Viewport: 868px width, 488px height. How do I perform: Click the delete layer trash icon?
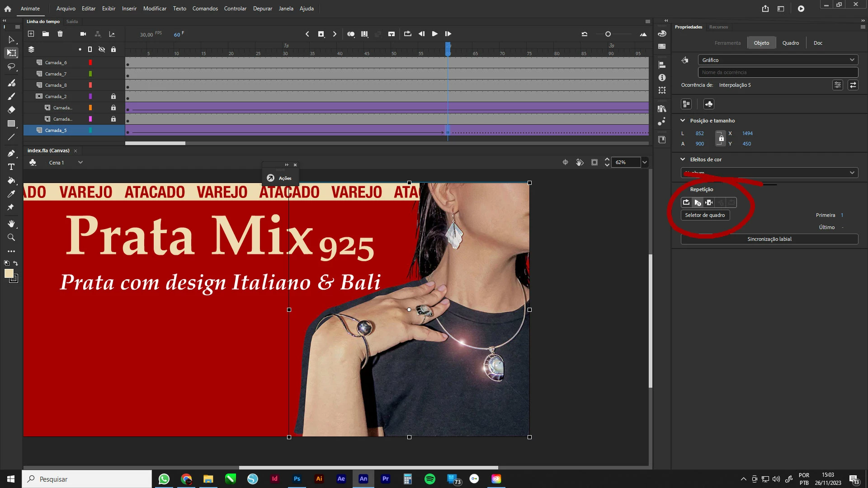point(60,34)
